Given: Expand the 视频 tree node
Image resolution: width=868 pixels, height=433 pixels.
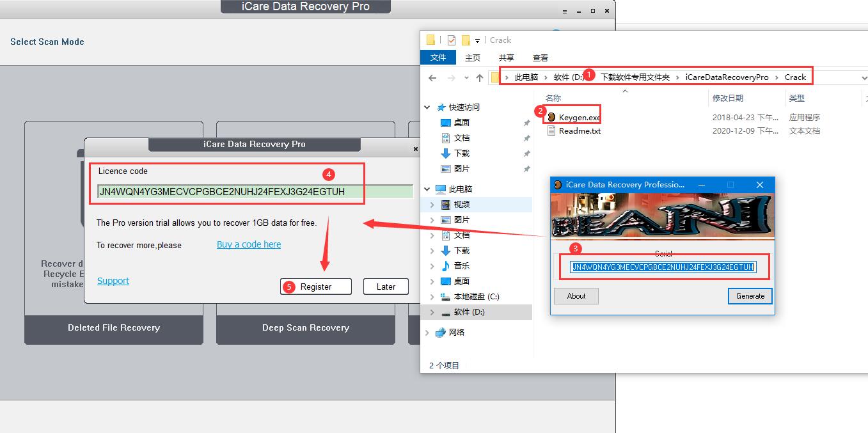Looking at the screenshot, I should coord(432,205).
